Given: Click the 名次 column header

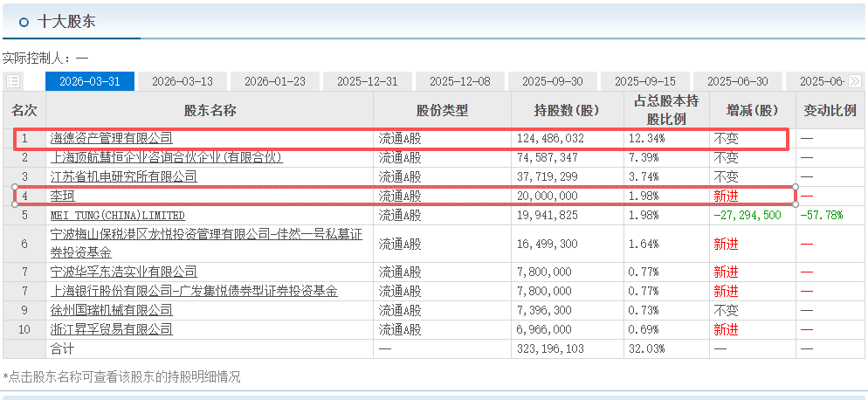Looking at the screenshot, I should click(x=24, y=110).
